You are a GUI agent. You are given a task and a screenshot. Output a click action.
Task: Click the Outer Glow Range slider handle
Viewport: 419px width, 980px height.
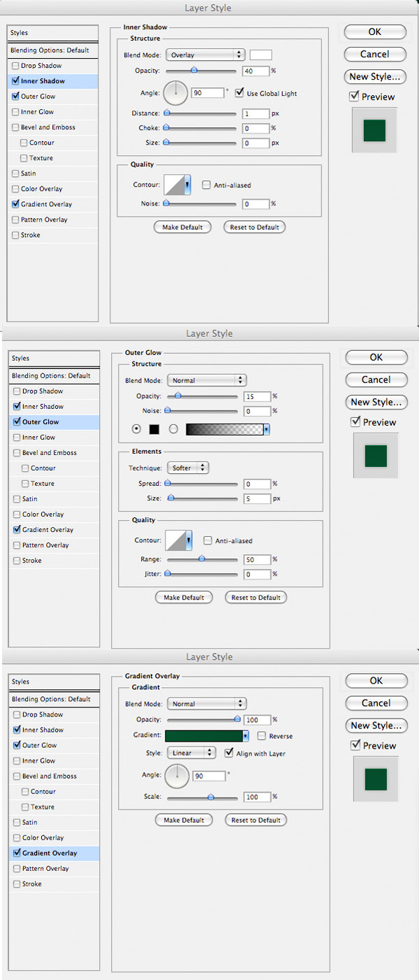(202, 559)
